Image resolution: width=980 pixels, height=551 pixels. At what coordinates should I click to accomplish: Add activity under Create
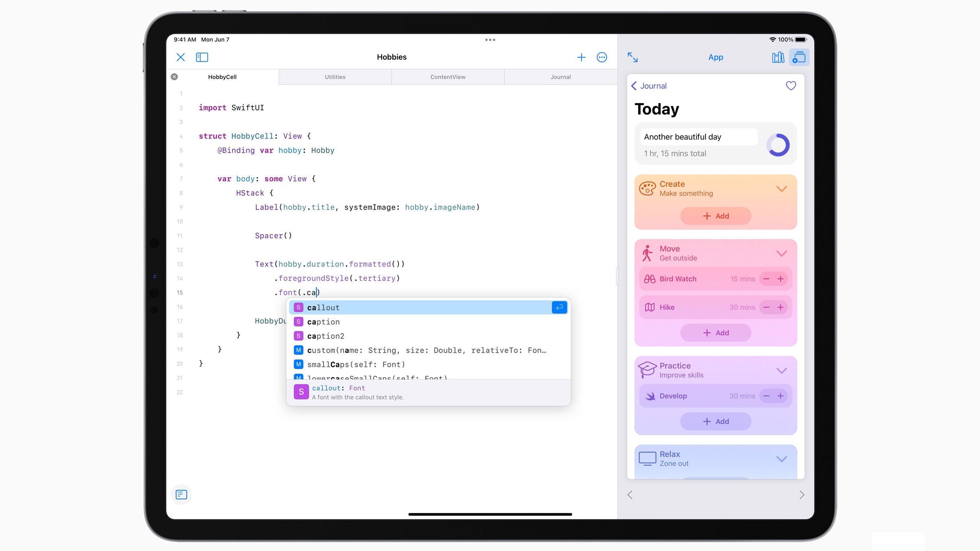point(715,216)
